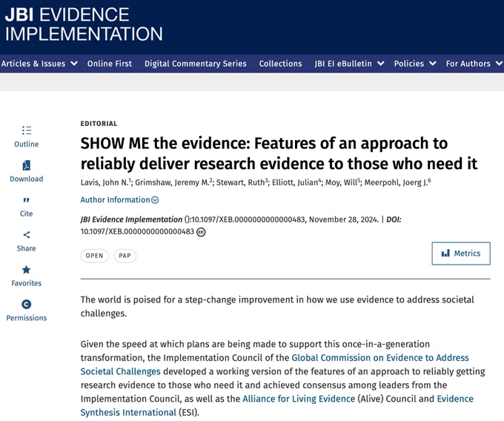Click the Download PDF icon

27,165
